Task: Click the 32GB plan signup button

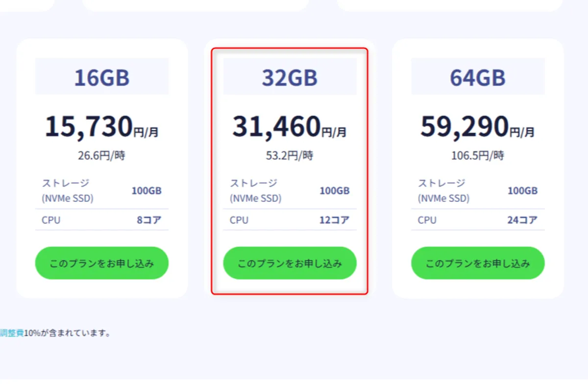Action: click(x=289, y=263)
